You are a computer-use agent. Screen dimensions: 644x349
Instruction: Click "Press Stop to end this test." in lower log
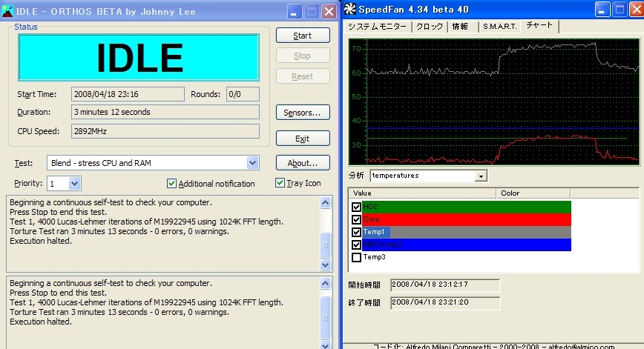click(x=58, y=293)
